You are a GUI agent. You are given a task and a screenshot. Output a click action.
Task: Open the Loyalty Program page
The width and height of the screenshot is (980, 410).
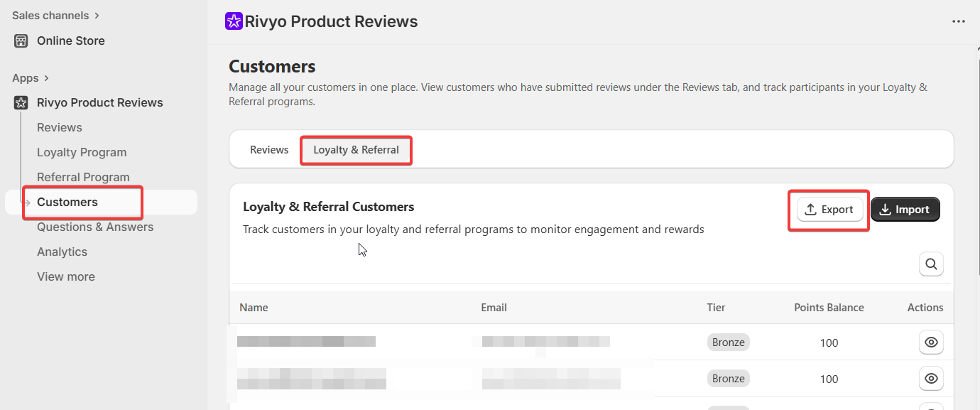tap(82, 152)
